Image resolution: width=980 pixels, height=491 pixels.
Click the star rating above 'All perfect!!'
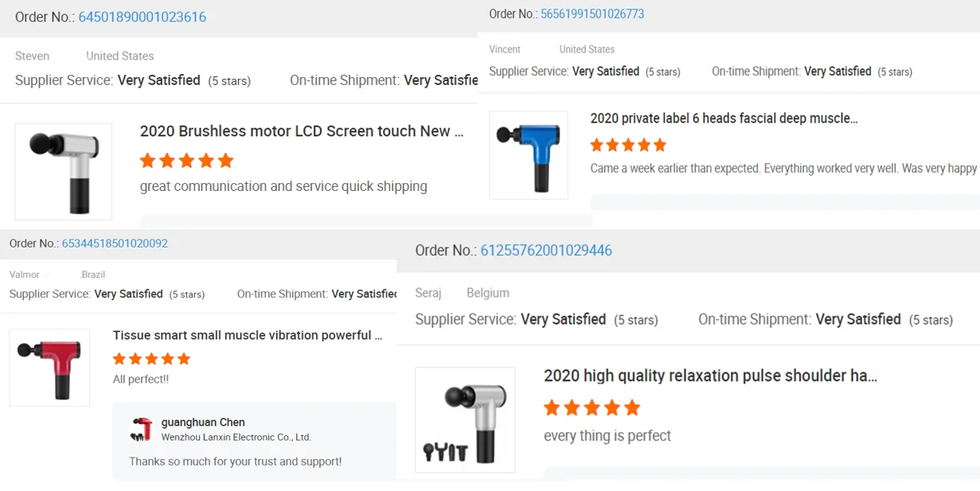[151, 359]
